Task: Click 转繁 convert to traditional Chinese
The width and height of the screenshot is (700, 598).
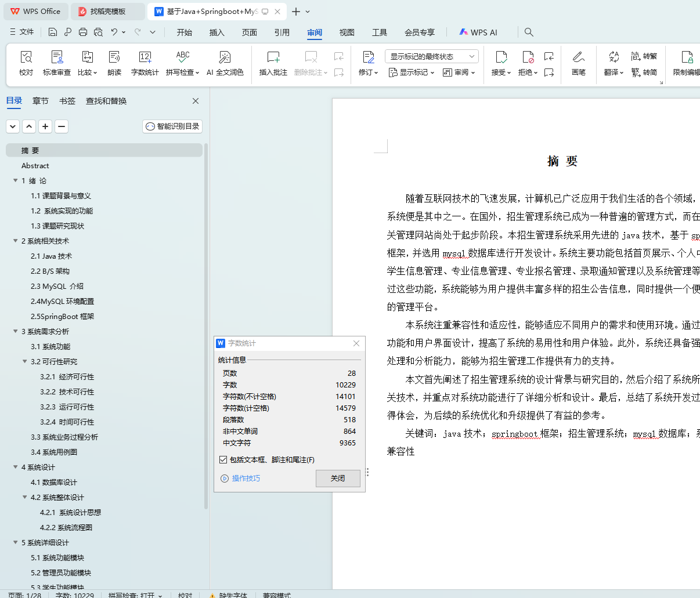Action: (644, 56)
